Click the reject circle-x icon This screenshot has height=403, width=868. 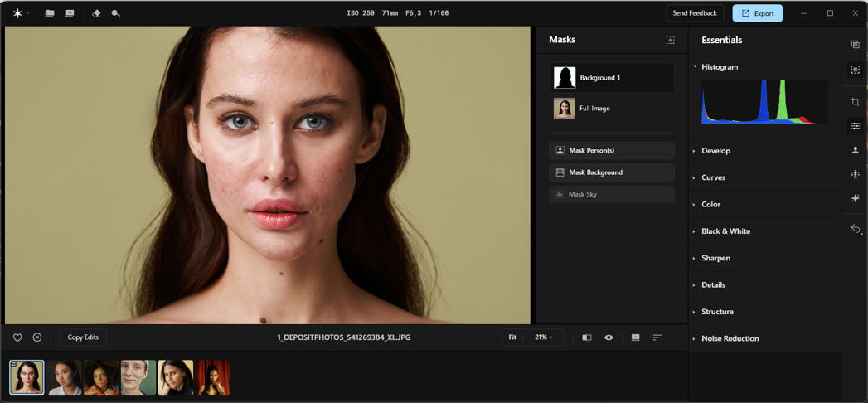[37, 337]
